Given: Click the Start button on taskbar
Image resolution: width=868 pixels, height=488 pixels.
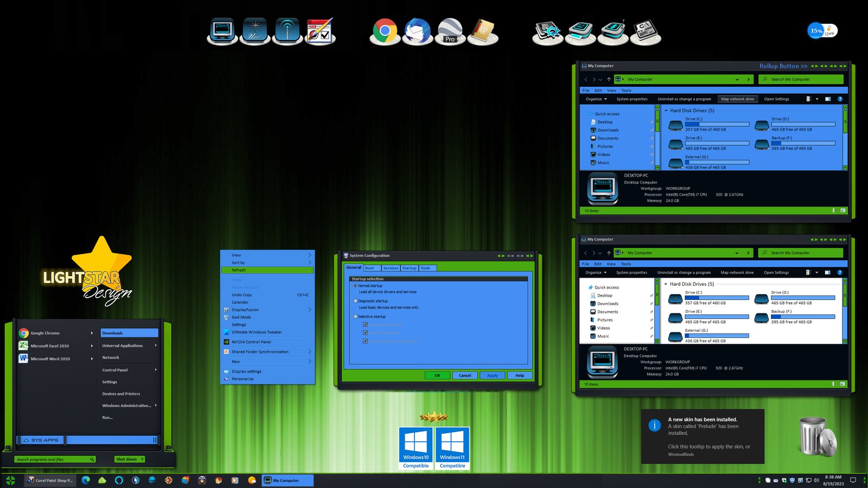Looking at the screenshot, I should (x=10, y=480).
